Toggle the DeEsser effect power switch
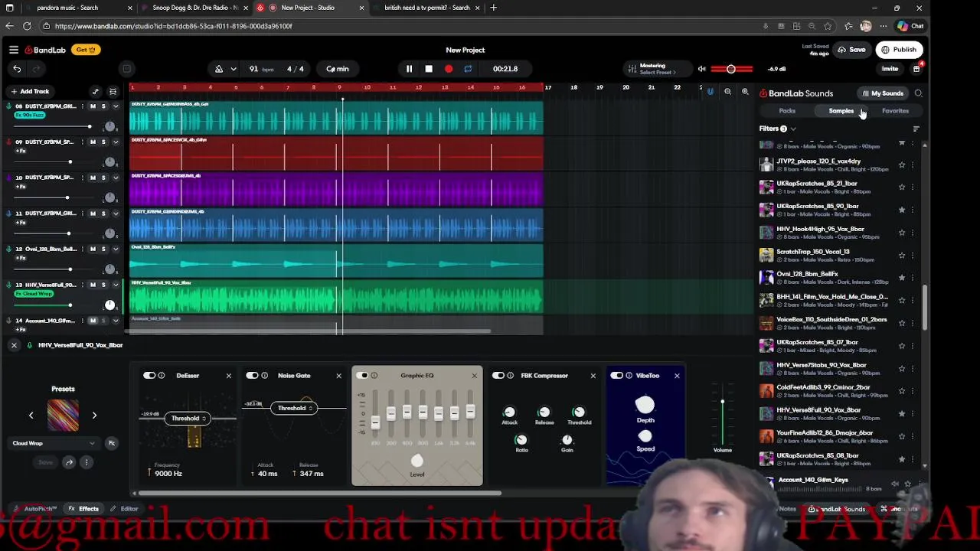This screenshot has height=551, width=980. point(149,376)
